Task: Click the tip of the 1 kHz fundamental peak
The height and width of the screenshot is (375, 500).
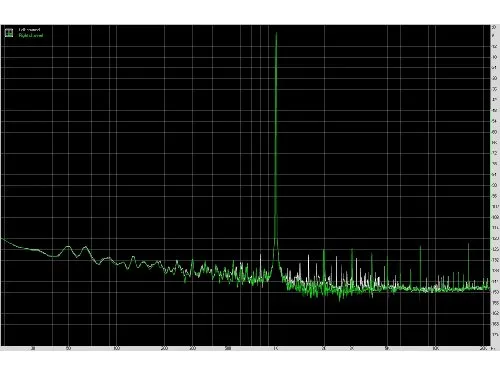Action: click(x=276, y=33)
